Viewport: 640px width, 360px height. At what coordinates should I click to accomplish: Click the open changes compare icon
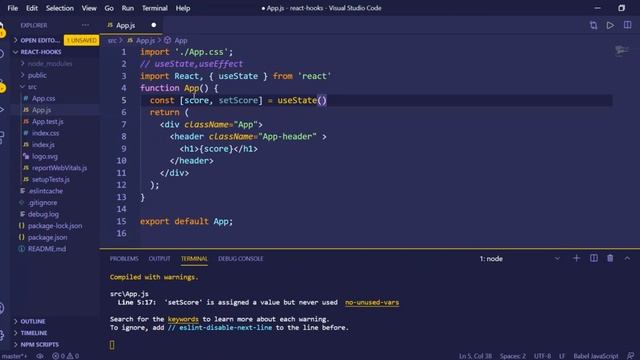pyautogui.click(x=593, y=25)
